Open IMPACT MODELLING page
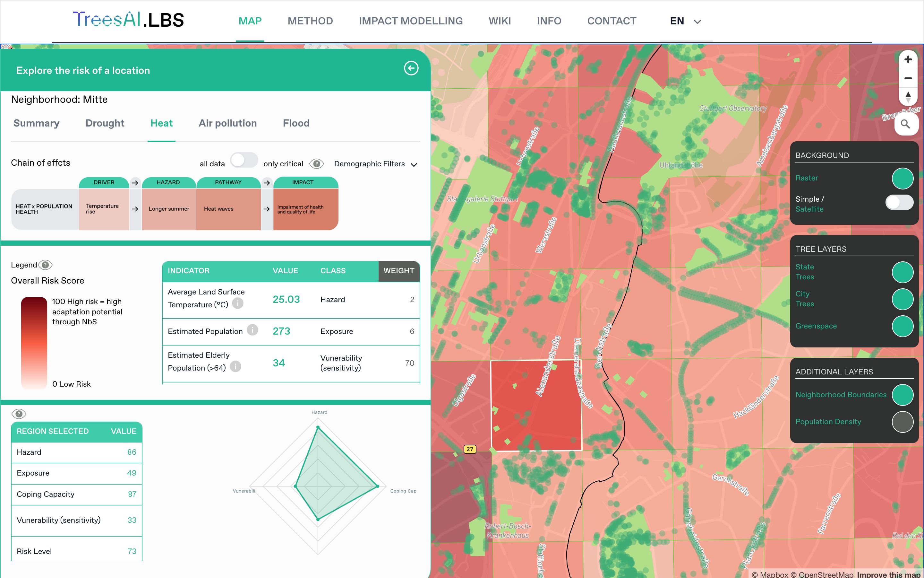 411,21
